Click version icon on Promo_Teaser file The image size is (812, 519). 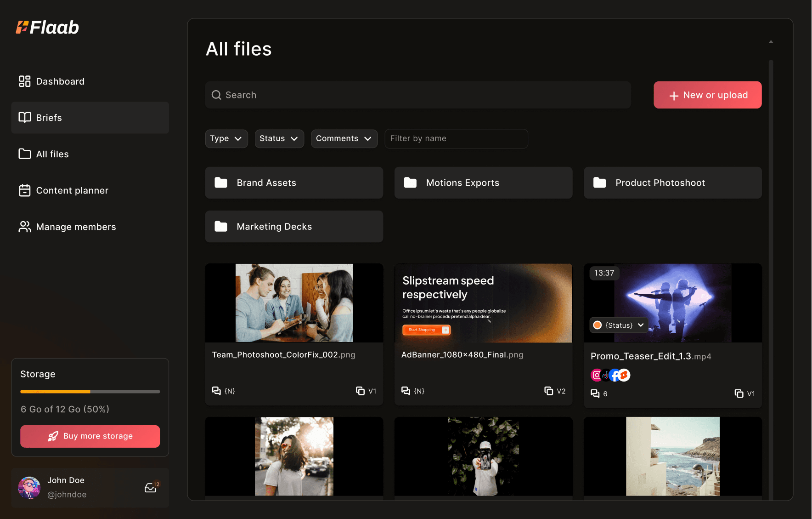[x=739, y=394]
